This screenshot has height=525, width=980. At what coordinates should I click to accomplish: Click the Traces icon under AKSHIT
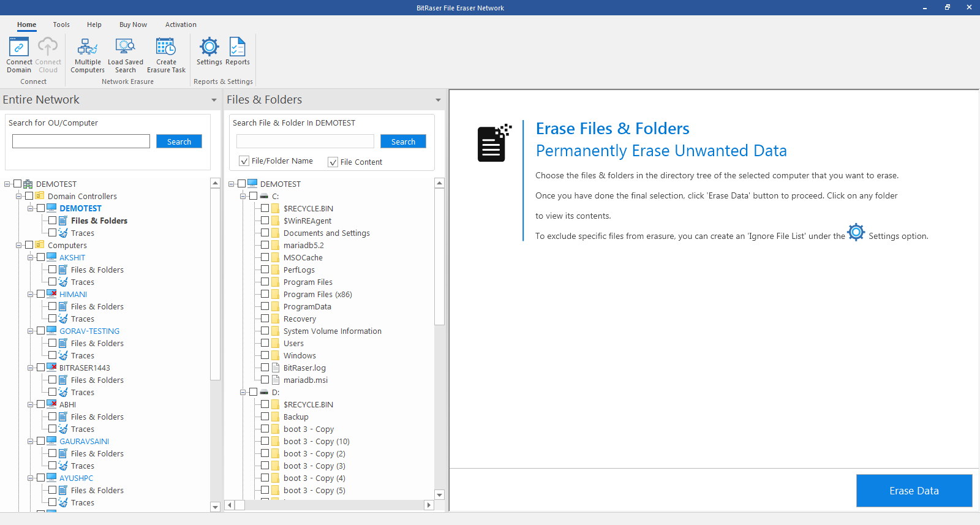click(x=63, y=282)
